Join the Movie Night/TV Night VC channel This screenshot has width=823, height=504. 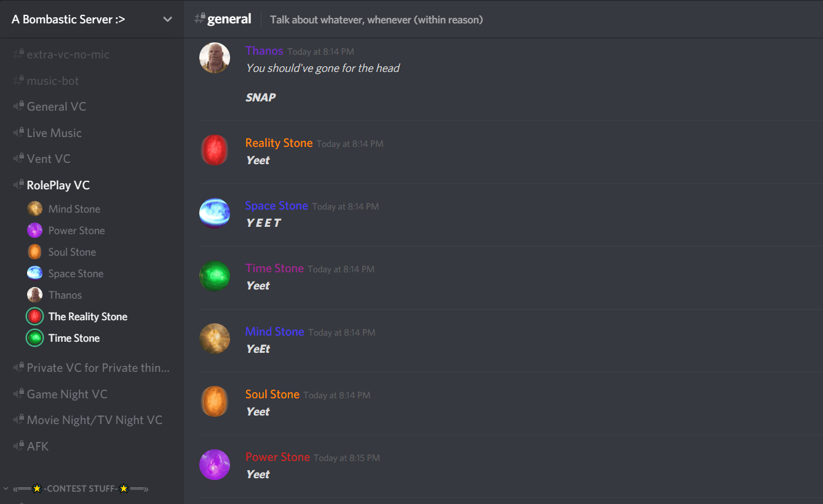tap(92, 420)
